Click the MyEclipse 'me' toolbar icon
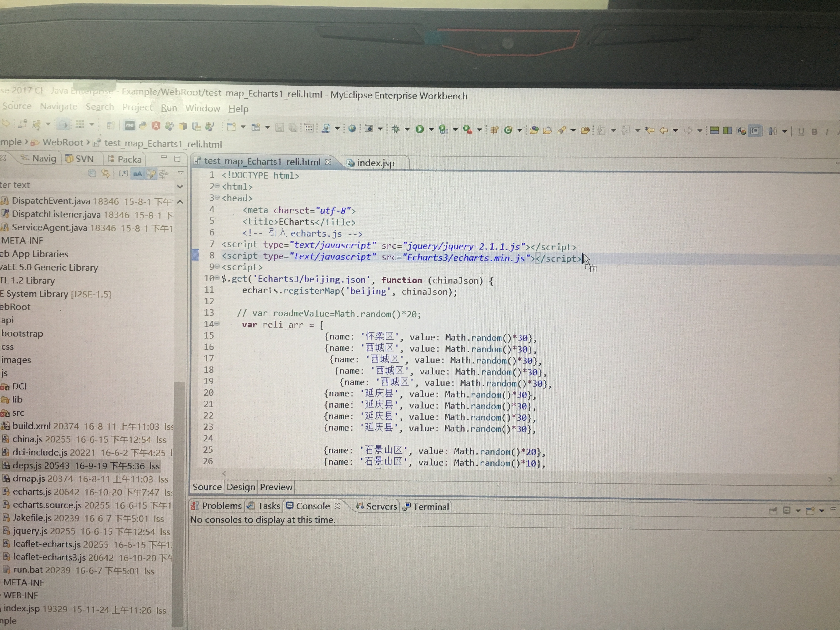The image size is (840, 630). click(x=130, y=125)
